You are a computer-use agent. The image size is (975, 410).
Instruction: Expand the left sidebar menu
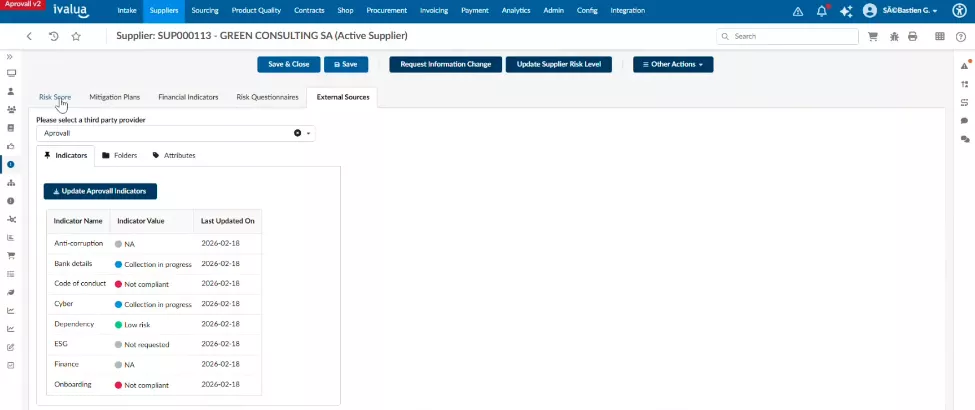point(10,57)
